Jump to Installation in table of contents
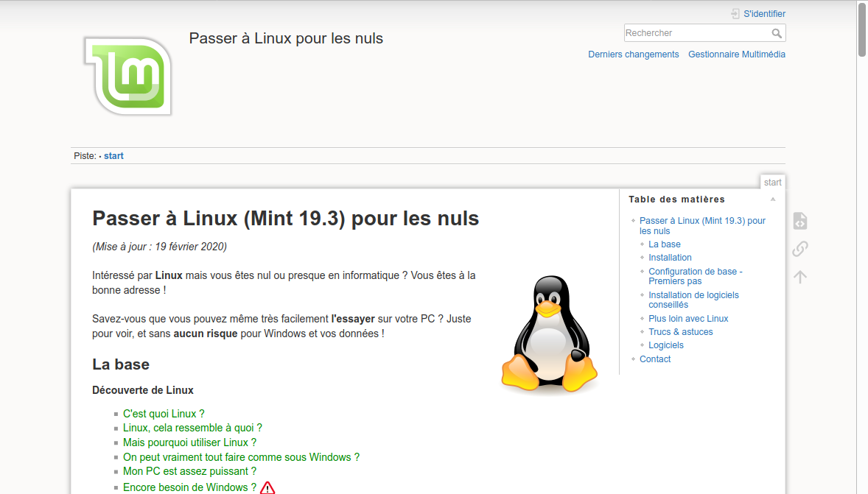Image resolution: width=868 pixels, height=494 pixels. (x=670, y=258)
